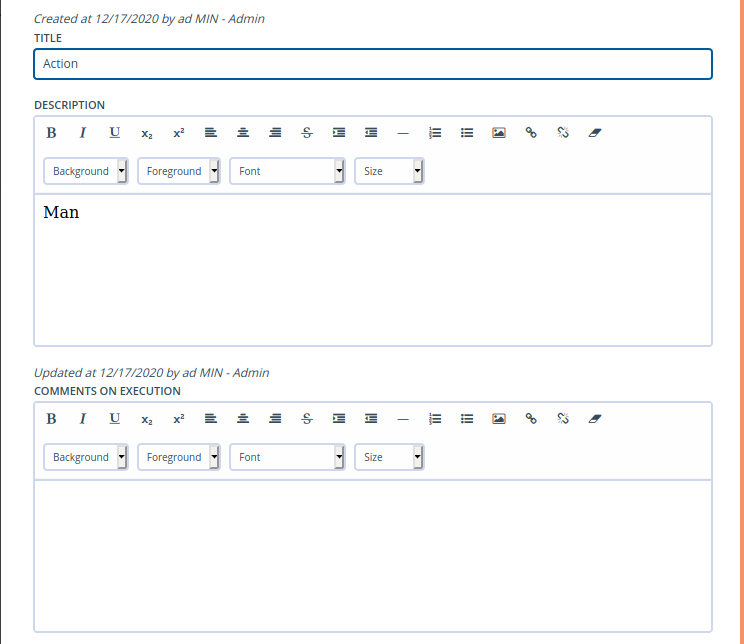The width and height of the screenshot is (744, 644).
Task: Remove link in the Description editor
Action: 563,133
